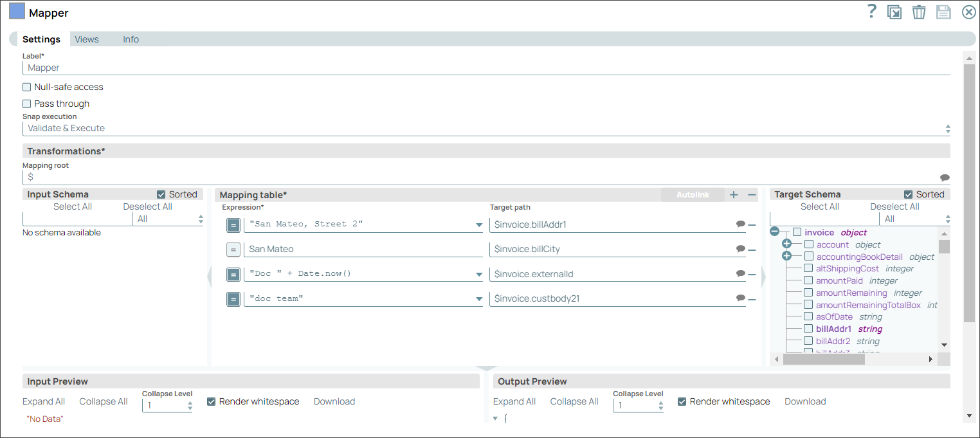
Task: Expand the account object in Target Schema
Action: coord(787,243)
